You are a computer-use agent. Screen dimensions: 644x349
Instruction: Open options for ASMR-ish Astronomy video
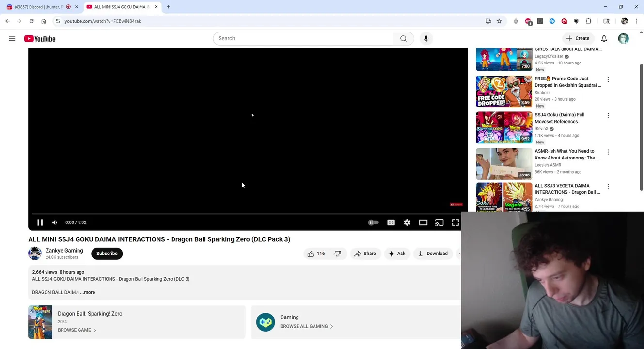pos(608,152)
